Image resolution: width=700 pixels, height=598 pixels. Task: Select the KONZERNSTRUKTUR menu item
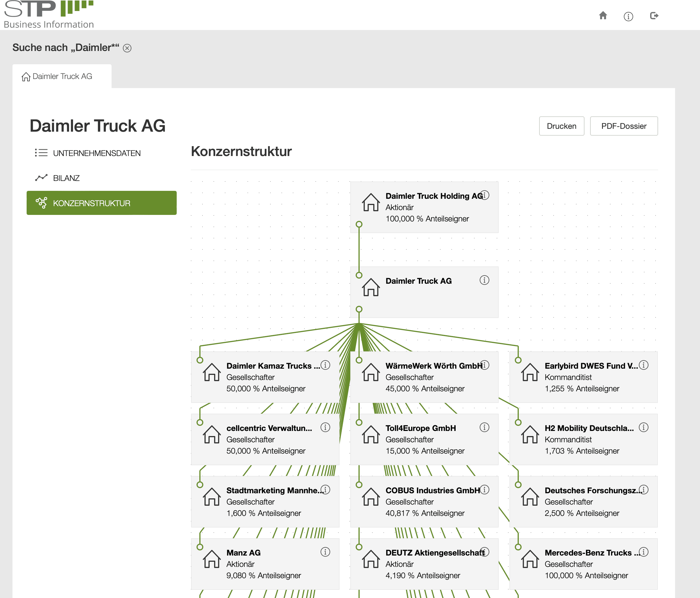pyautogui.click(x=102, y=203)
